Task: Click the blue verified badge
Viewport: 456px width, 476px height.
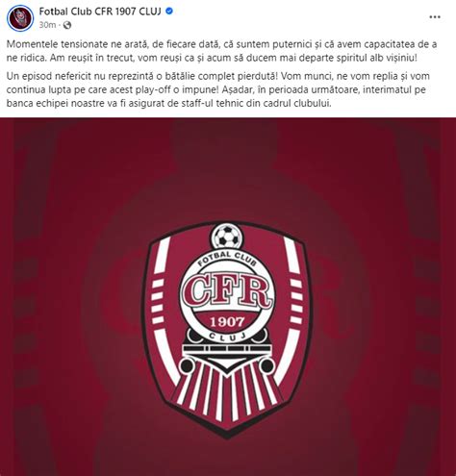Action: coord(169,12)
